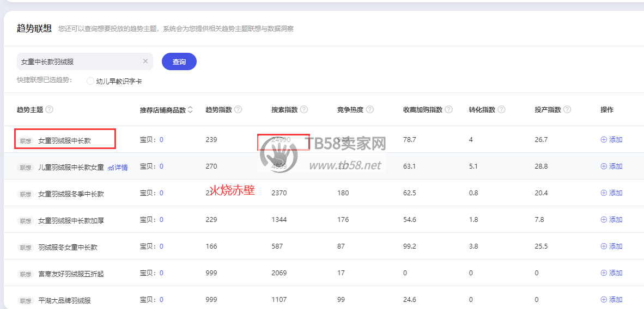Image resolution: width=644 pixels, height=309 pixels.
Task: Add 女童羽绒服中长款 via 添加
Action: click(611, 139)
